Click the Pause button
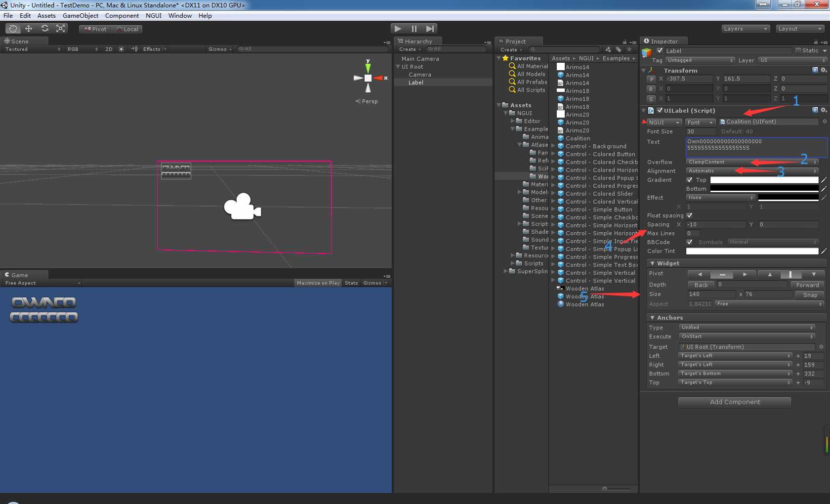The height and width of the screenshot is (504, 830). click(x=414, y=29)
